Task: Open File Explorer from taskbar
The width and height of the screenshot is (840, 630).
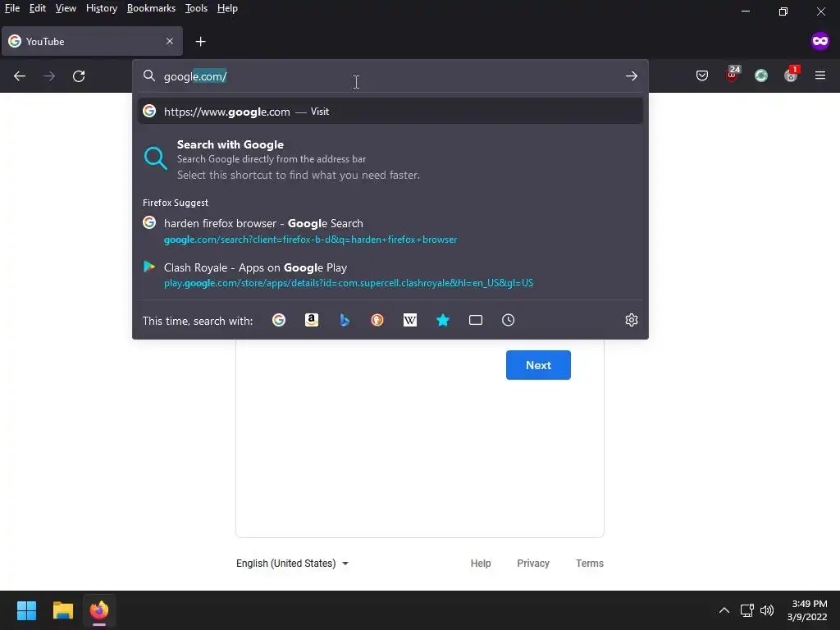Action: click(62, 610)
